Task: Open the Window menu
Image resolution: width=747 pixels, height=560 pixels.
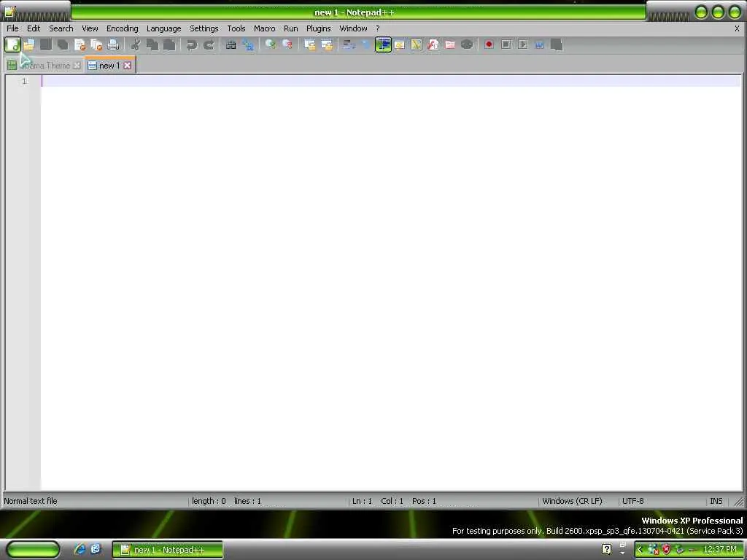Action: [353, 28]
